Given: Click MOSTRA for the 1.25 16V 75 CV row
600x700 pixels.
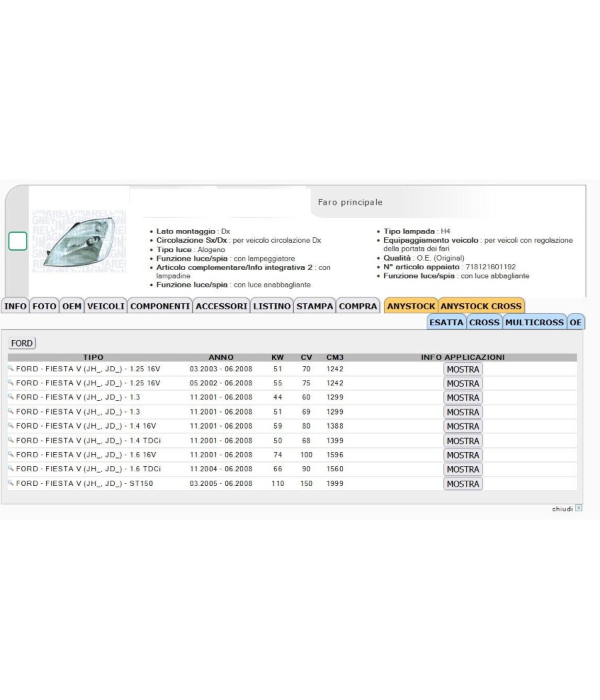Looking at the screenshot, I should click(463, 383).
